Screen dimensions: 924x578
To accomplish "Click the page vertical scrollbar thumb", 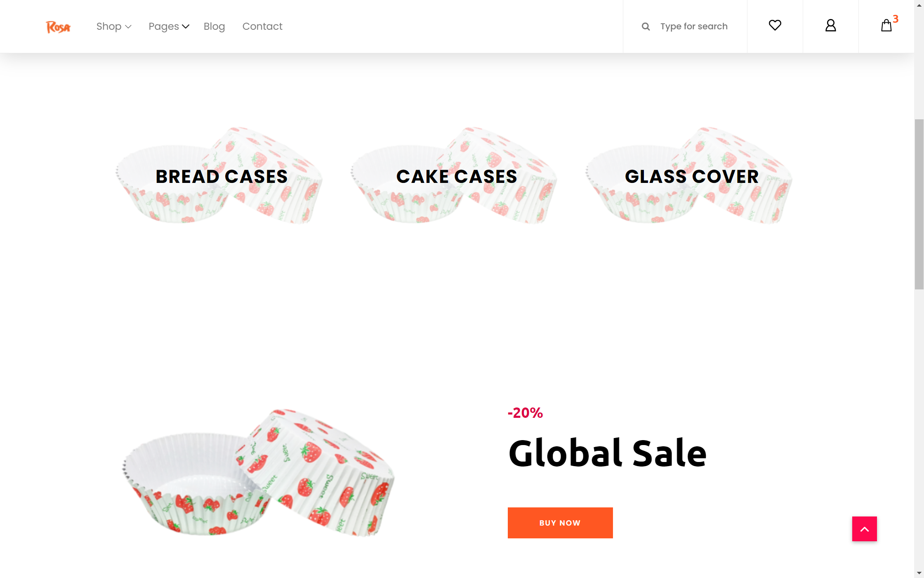I will pos(919,204).
